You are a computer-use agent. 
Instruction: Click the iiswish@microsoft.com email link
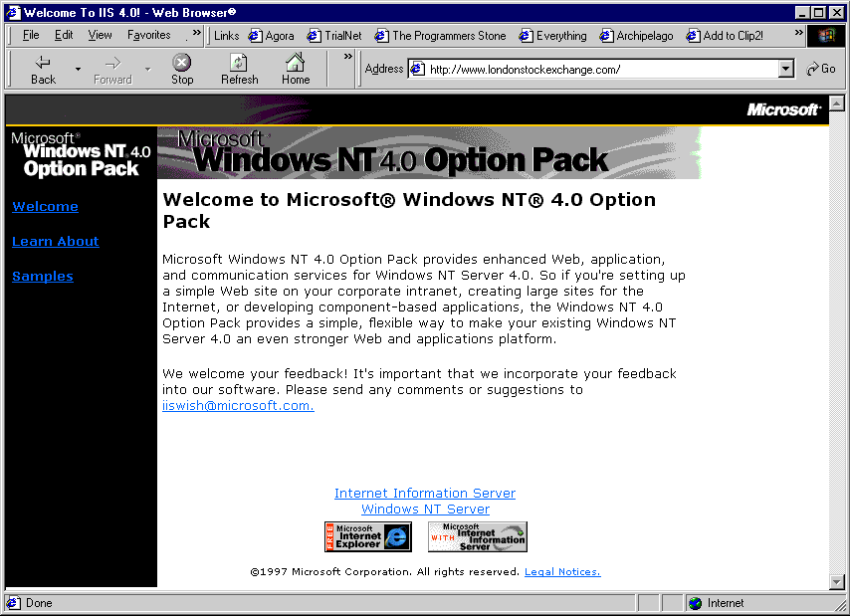(x=238, y=405)
